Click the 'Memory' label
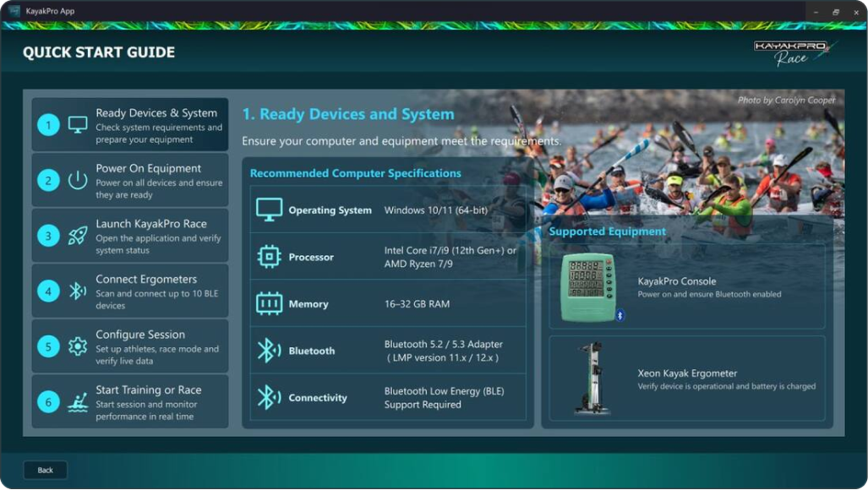Image resolution: width=868 pixels, height=490 pixels. point(308,304)
